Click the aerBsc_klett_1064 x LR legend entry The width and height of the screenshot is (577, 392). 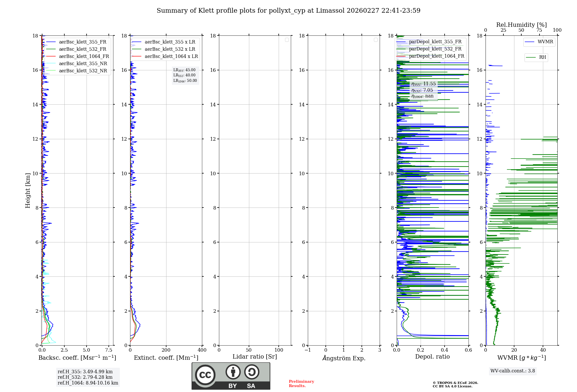[x=171, y=56]
